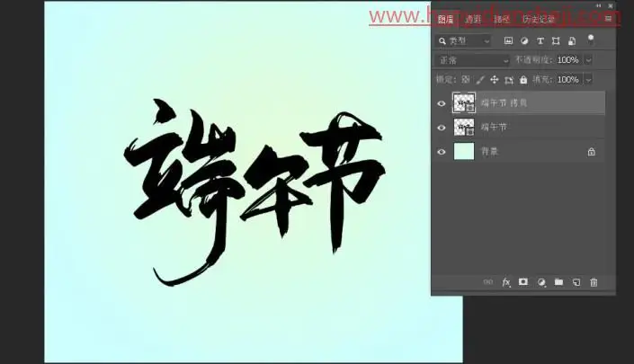Click the 填充 label
The image size is (634, 364).
click(x=541, y=80)
